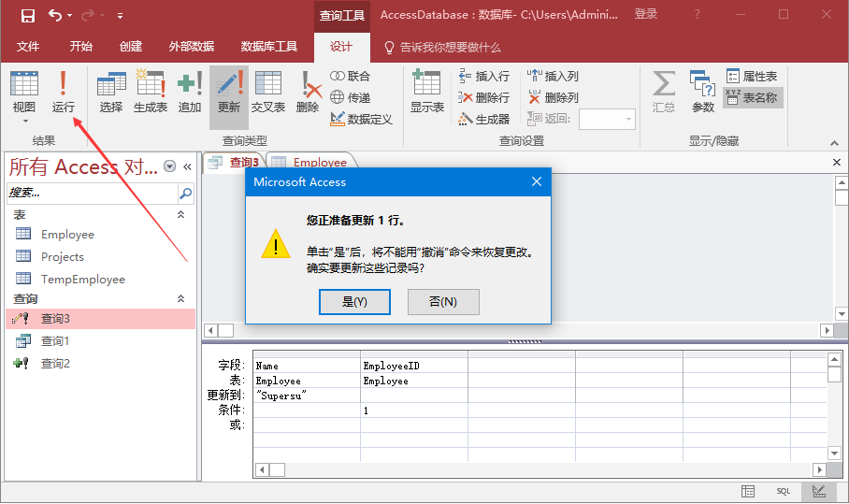Toggle Table Names (表名称) display
This screenshot has height=504, width=849.
click(753, 97)
